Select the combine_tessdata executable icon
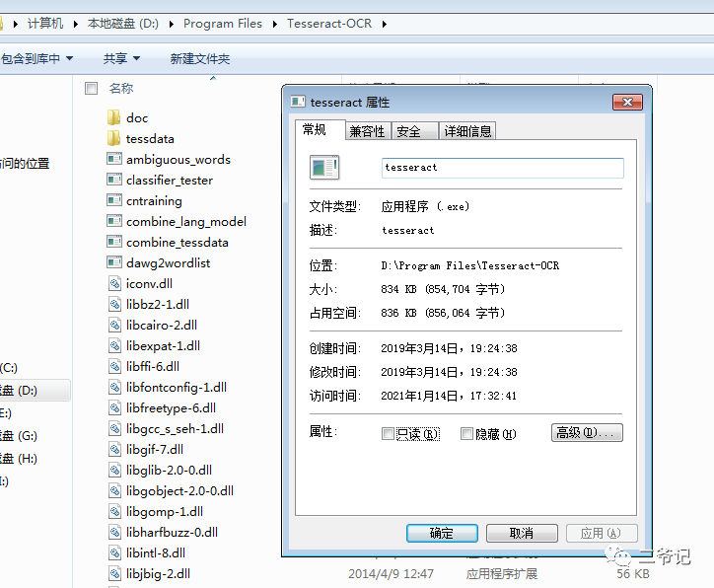 click(114, 242)
